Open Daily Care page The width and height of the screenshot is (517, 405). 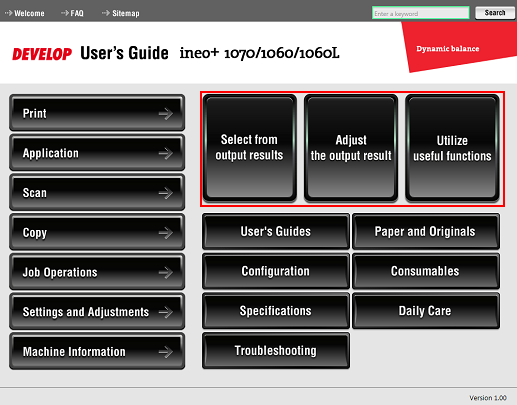(x=426, y=311)
